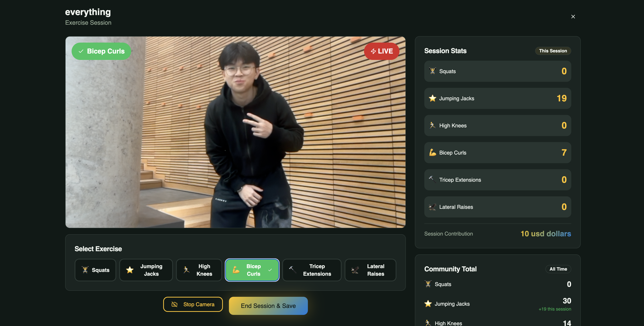Click the All Time filter pill
This screenshot has width=644, height=326.
click(x=558, y=269)
